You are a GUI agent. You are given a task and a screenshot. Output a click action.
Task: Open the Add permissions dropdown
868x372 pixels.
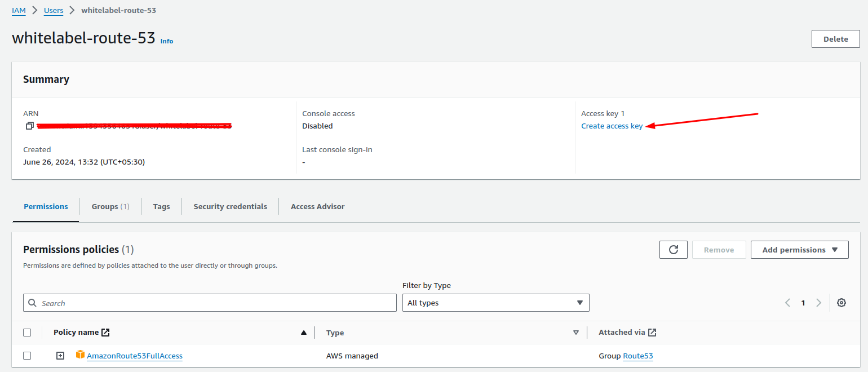click(x=799, y=250)
